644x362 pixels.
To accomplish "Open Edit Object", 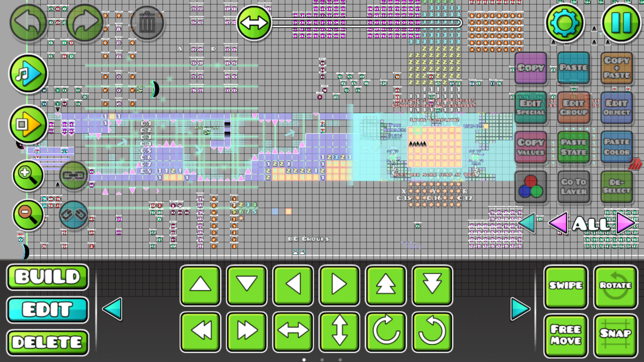I will (617, 108).
